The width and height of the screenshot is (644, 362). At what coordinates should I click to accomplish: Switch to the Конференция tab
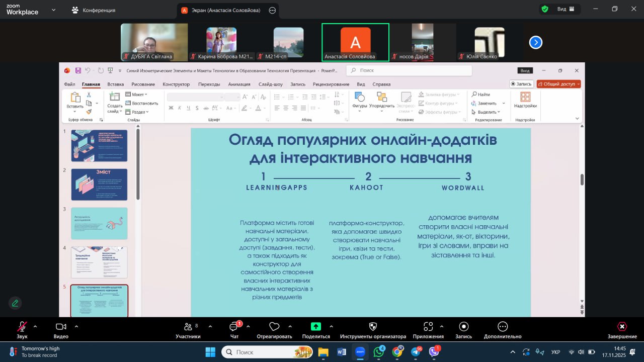click(94, 10)
